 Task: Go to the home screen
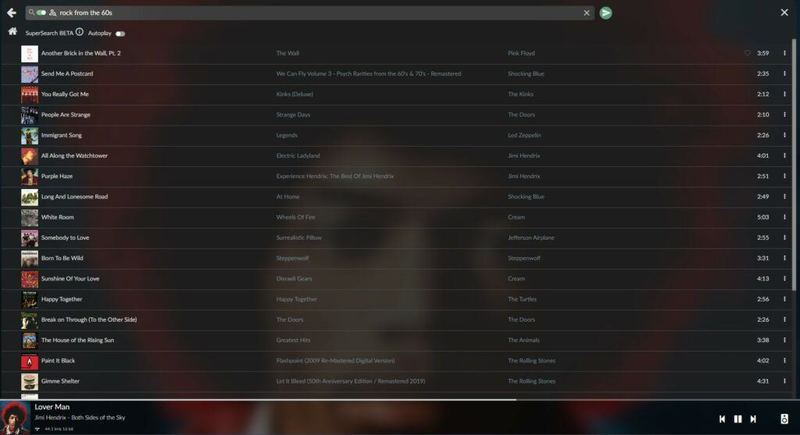coord(12,32)
